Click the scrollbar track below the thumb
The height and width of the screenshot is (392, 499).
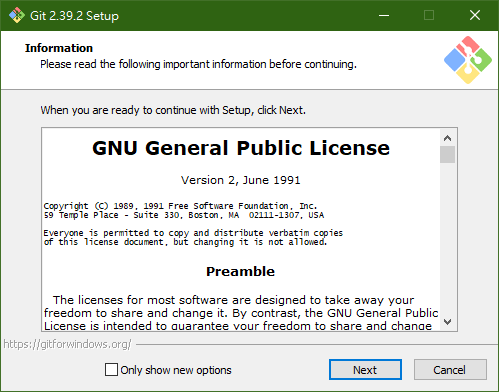[x=447, y=238]
